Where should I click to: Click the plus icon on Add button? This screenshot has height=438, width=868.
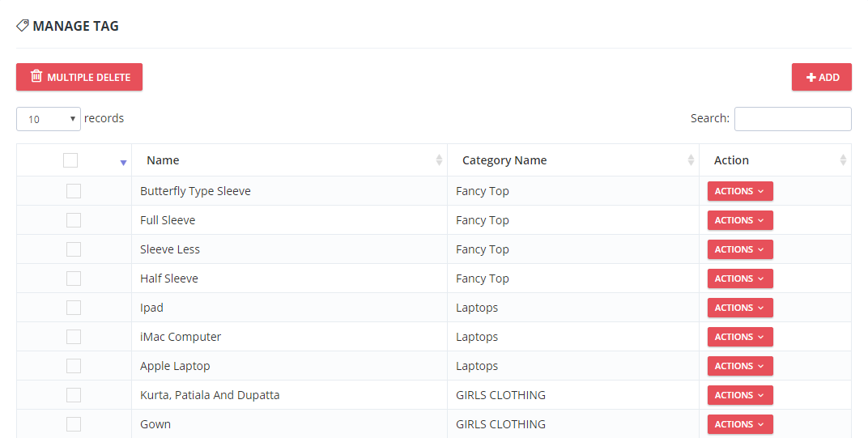811,77
